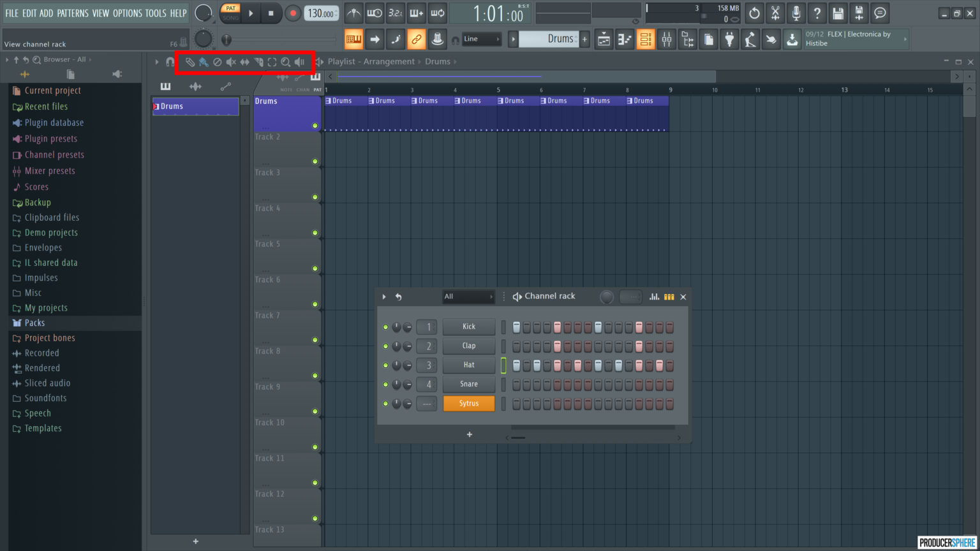The height and width of the screenshot is (551, 980).
Task: Open the PATTERNS menu
Action: (x=73, y=13)
